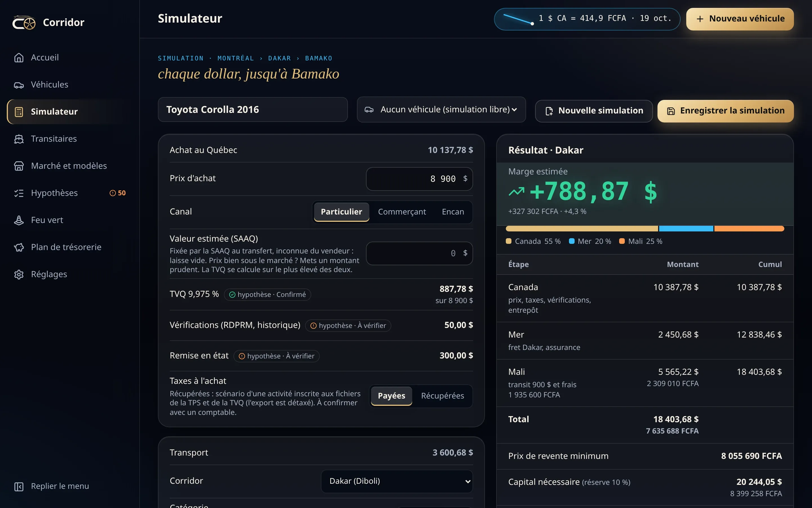812x508 pixels.
Task: Click the save disk icon in Enregistrer
Action: pos(671,111)
